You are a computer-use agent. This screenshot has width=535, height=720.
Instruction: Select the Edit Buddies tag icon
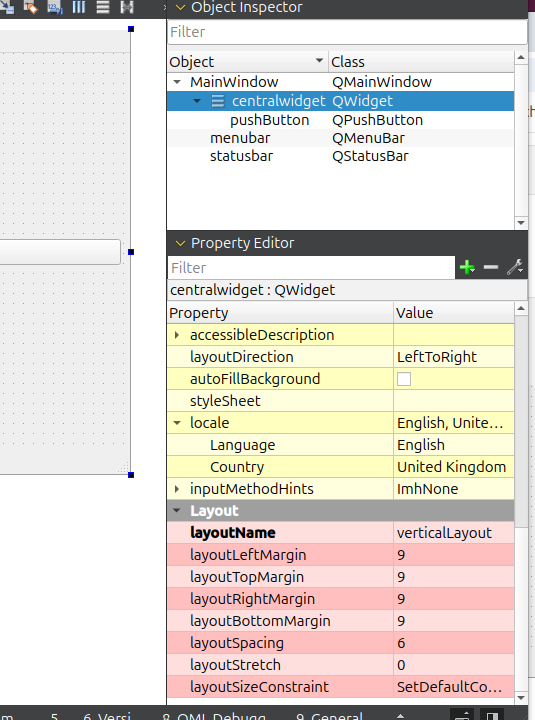31,7
